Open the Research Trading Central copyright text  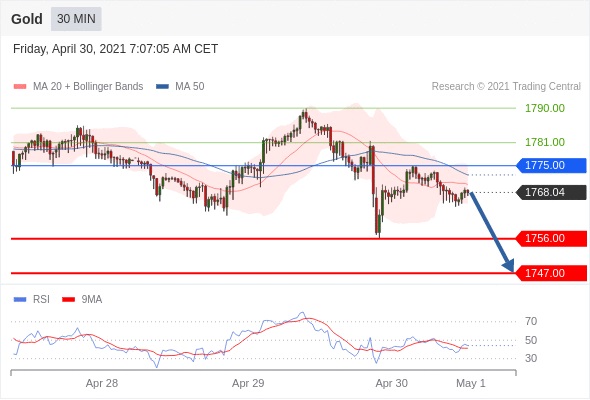506,87
